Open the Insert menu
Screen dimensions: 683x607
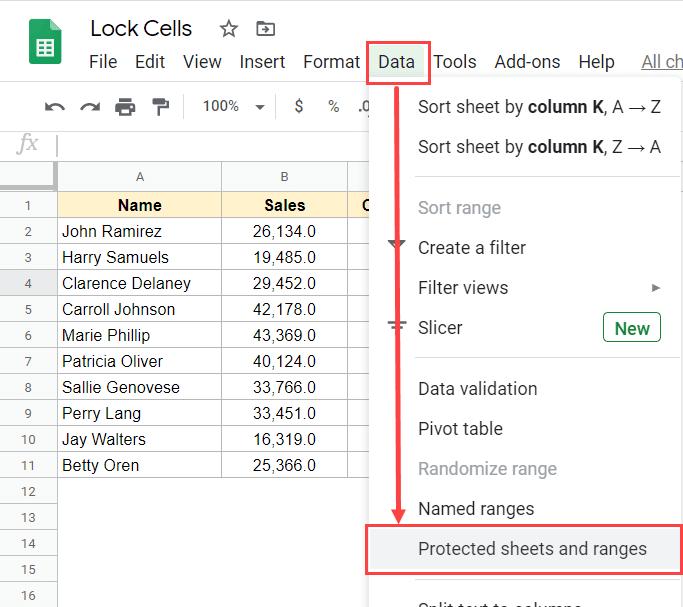click(262, 62)
